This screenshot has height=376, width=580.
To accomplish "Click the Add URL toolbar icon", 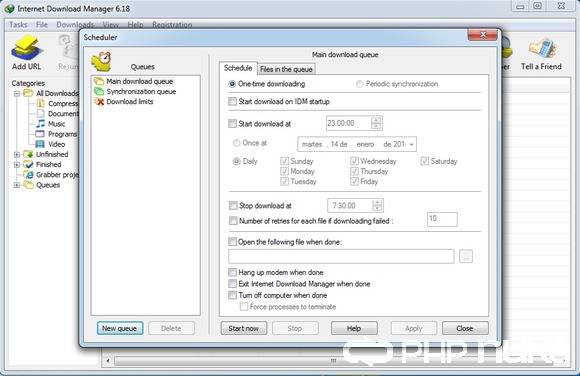I will coord(26,48).
